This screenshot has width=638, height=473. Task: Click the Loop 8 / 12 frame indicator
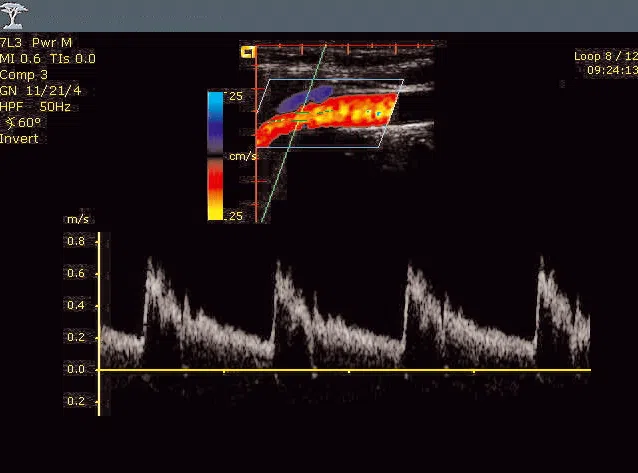coord(605,57)
